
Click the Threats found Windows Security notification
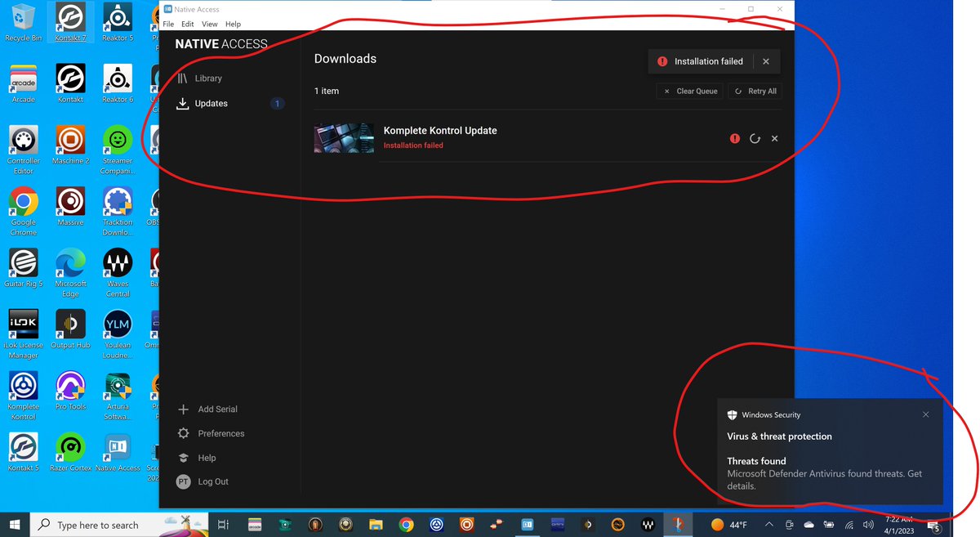tap(830, 451)
